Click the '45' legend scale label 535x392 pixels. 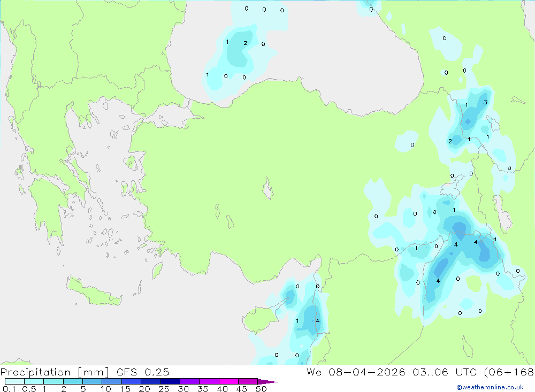tap(242, 389)
